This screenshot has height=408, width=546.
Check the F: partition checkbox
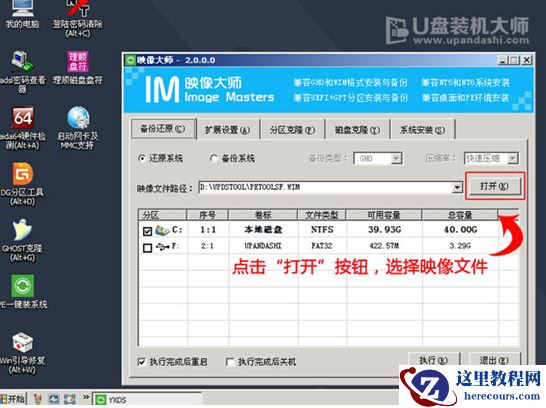147,248
